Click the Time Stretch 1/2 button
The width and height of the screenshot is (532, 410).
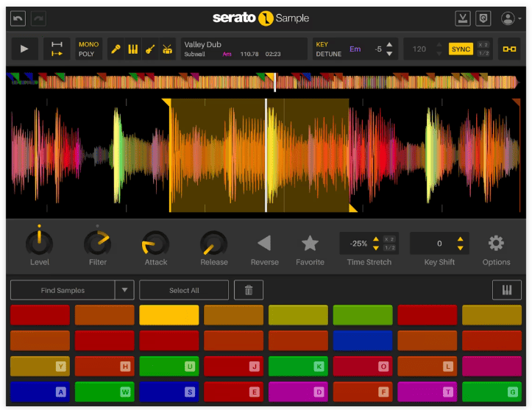coord(389,248)
